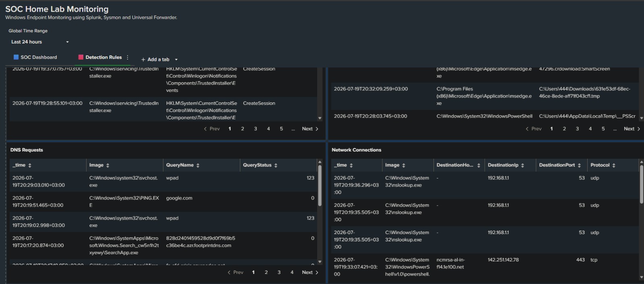Expand the Add a tab dropdown arrow
Screen dimensions: 644x284
(176, 60)
